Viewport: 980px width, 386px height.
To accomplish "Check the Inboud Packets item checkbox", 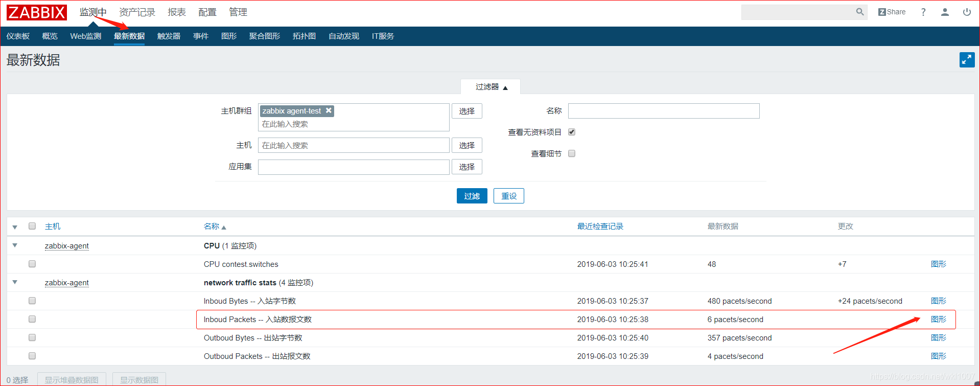I will 32,319.
